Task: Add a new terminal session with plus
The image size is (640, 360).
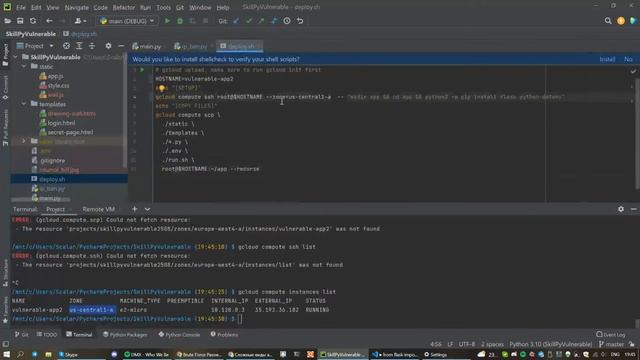Action: (x=135, y=209)
